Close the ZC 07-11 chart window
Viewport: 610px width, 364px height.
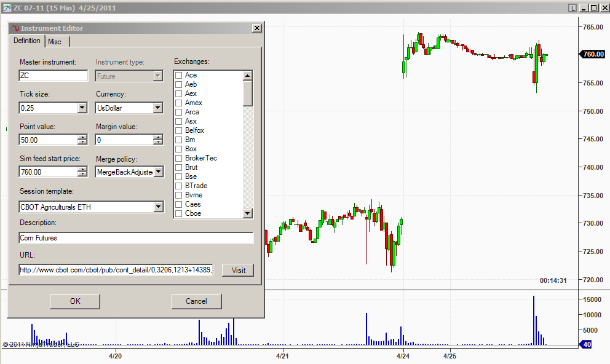tap(604, 8)
